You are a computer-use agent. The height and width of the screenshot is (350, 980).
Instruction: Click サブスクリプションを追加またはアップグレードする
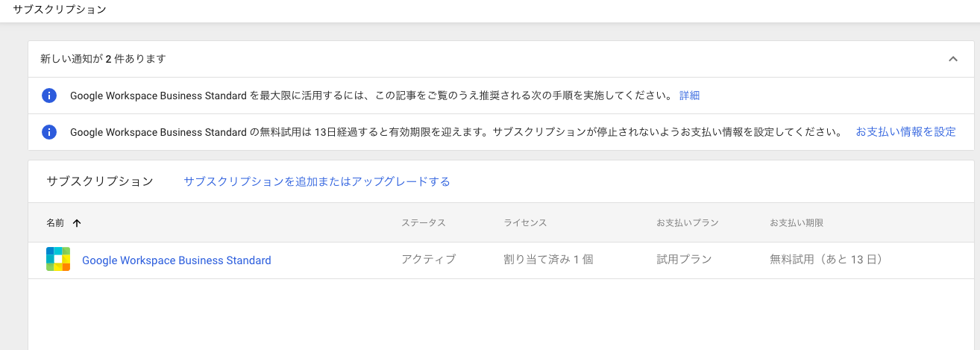(x=317, y=181)
